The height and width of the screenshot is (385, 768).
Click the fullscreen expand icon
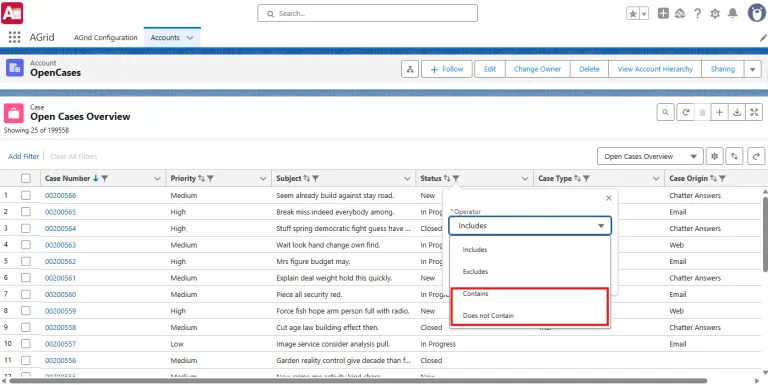pos(754,112)
